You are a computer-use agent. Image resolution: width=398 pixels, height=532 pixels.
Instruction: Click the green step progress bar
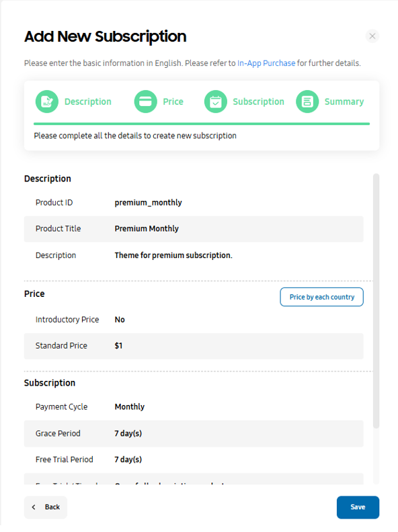tap(202, 124)
